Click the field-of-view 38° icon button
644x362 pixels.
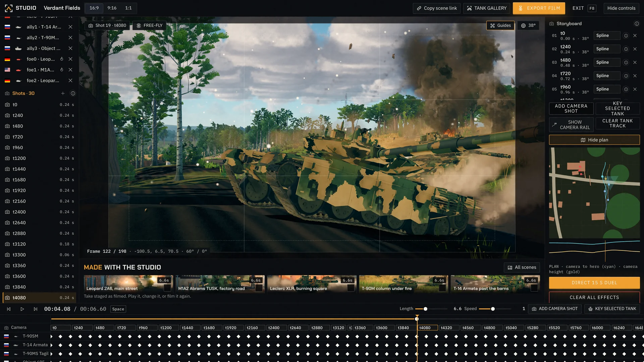click(528, 25)
